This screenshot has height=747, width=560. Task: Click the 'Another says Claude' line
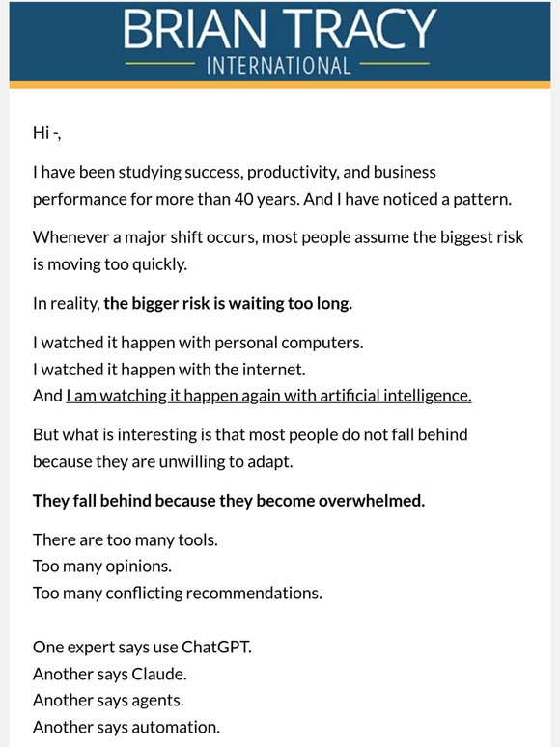(110, 674)
